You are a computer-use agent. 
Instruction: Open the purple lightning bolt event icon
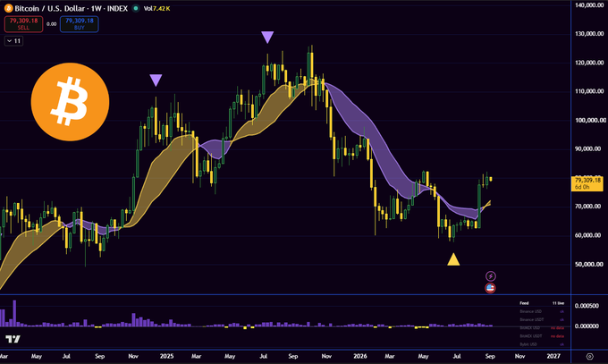coord(491,276)
